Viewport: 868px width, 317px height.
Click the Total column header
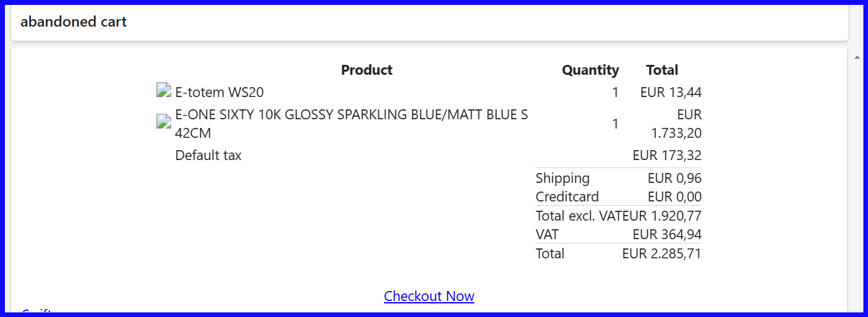(662, 70)
